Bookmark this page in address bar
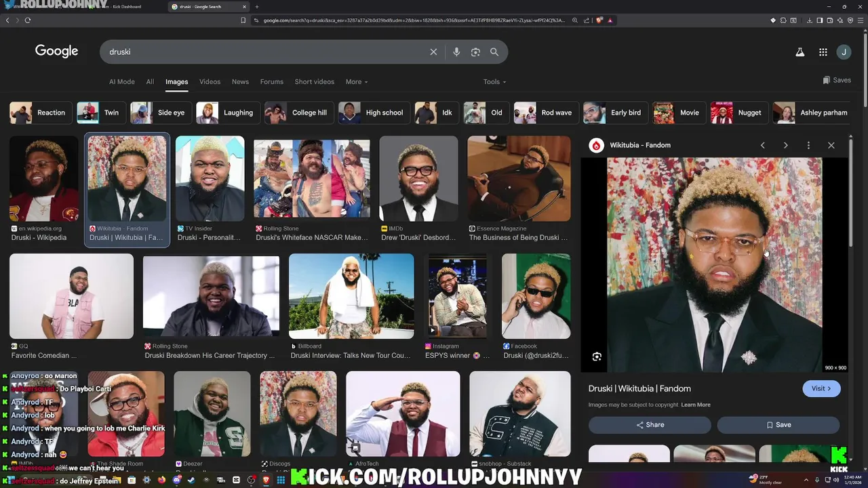Image resolution: width=868 pixels, height=488 pixels. coord(243,20)
